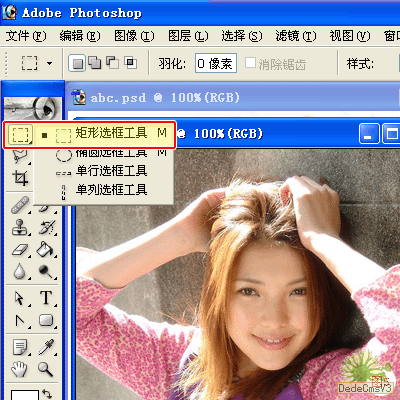Choose Subtract from Selection mode
The width and height of the screenshot is (400, 400).
coord(113,63)
